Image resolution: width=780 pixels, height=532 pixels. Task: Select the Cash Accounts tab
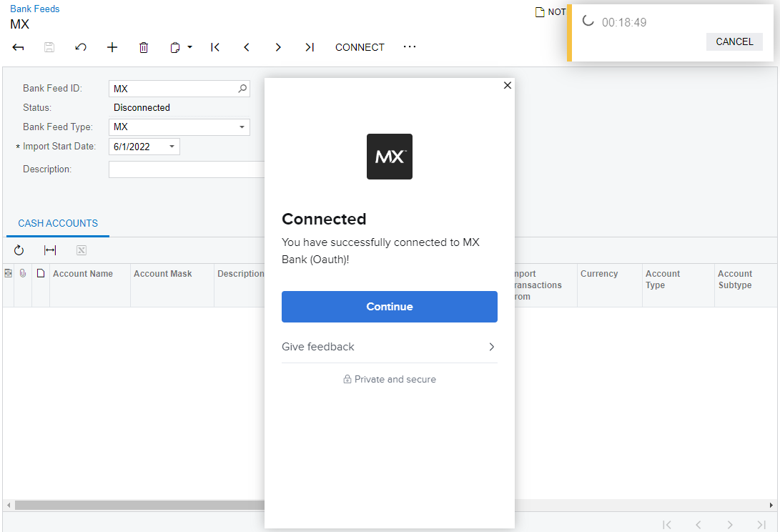click(x=58, y=223)
